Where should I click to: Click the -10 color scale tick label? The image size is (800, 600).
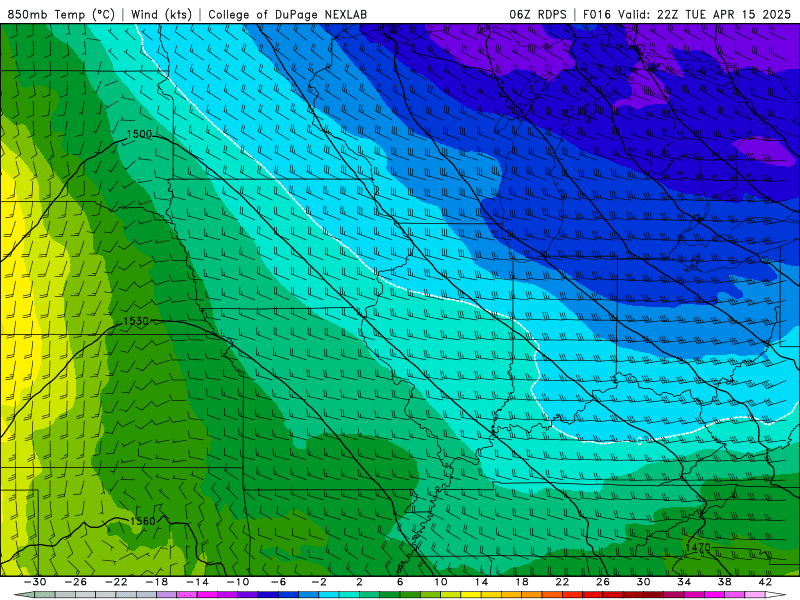click(x=238, y=582)
